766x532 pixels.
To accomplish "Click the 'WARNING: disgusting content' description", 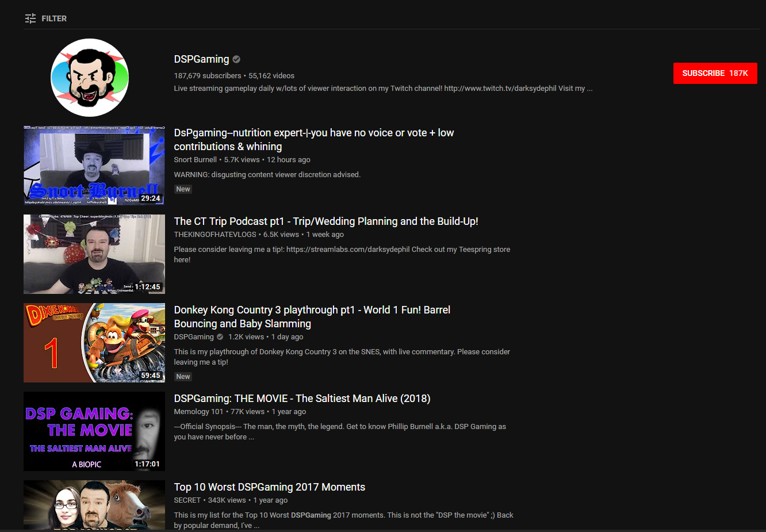I will (x=267, y=175).
